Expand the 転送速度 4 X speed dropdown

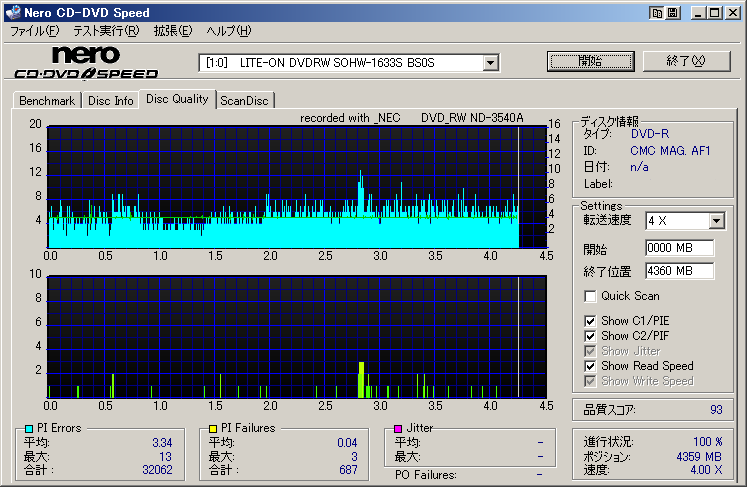click(716, 221)
